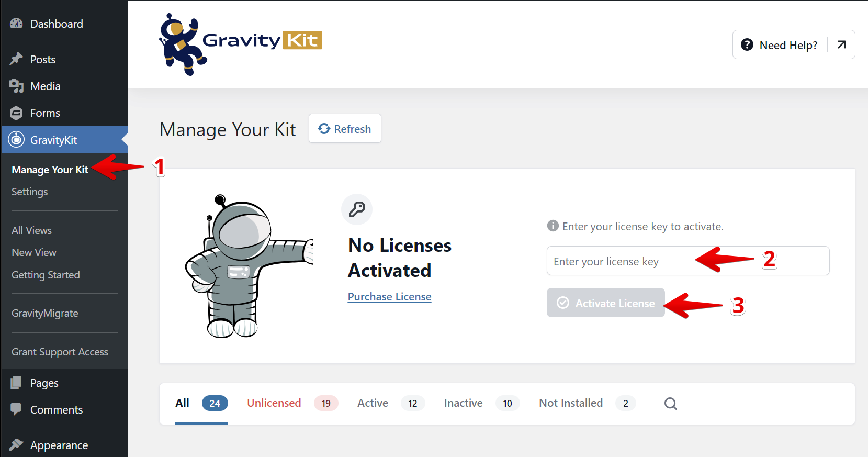Click the Posts pin icon
Screen dimensions: 868x457
(16, 59)
